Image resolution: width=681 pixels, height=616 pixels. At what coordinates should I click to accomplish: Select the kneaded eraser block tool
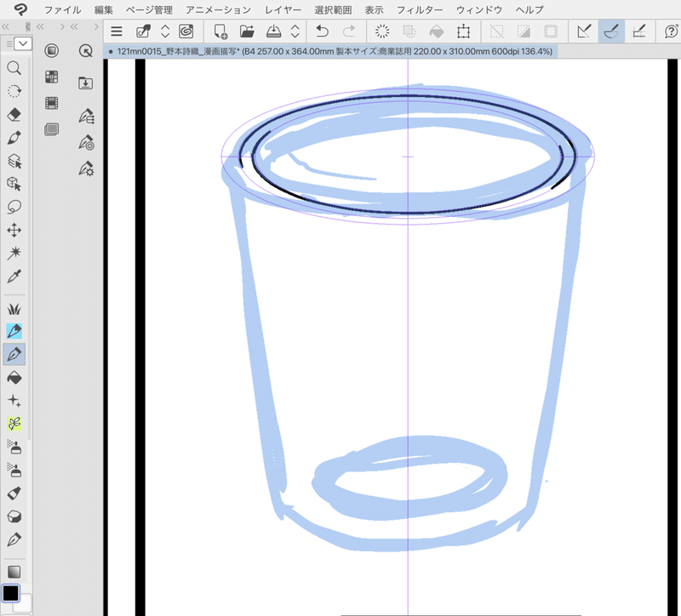pyautogui.click(x=14, y=516)
